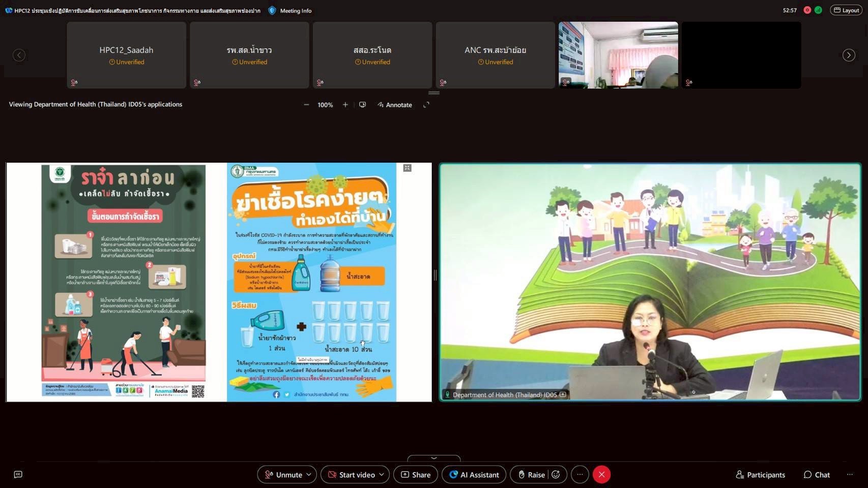Open the closed captions icon
This screenshot has height=488, width=868.
[18, 474]
